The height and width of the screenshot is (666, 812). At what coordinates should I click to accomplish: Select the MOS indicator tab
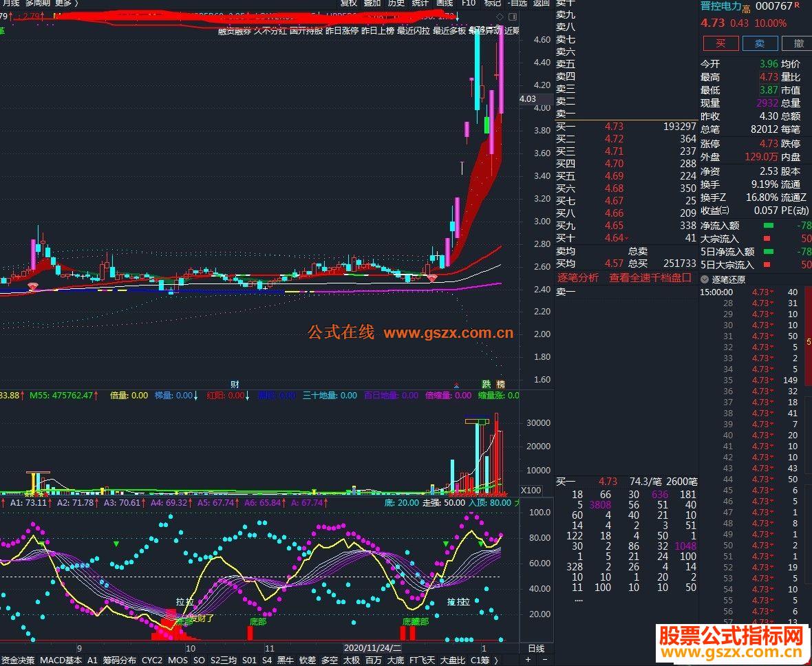pos(178,660)
